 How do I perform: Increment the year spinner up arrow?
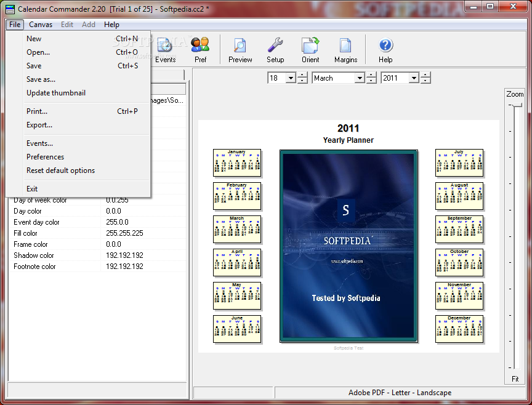[426, 75]
